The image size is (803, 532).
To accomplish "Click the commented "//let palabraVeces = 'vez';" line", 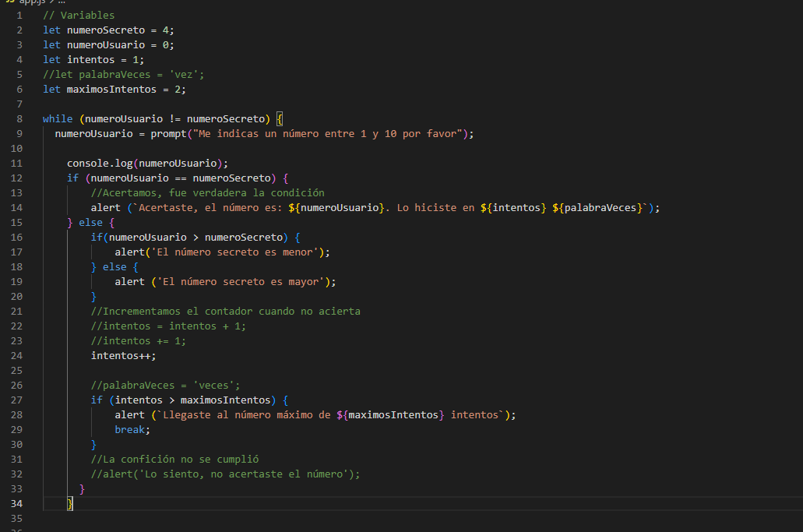I will point(123,75).
